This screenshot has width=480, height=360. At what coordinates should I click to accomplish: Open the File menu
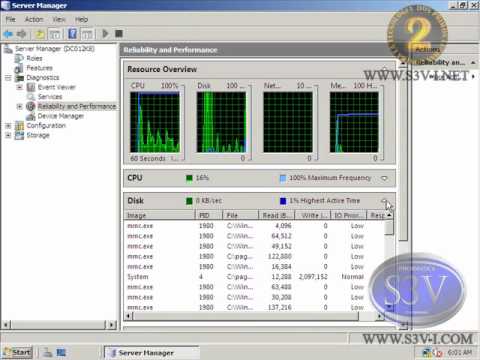(x=11, y=19)
